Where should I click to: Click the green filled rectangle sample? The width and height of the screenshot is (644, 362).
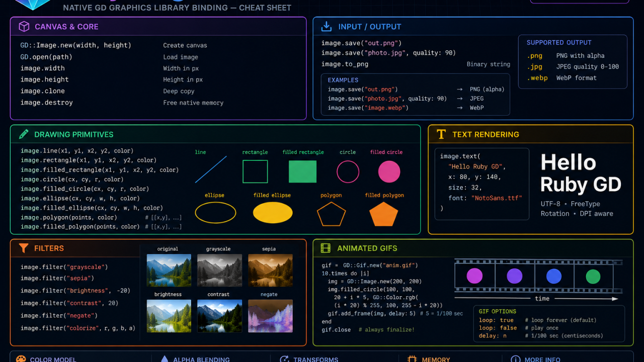302,171
